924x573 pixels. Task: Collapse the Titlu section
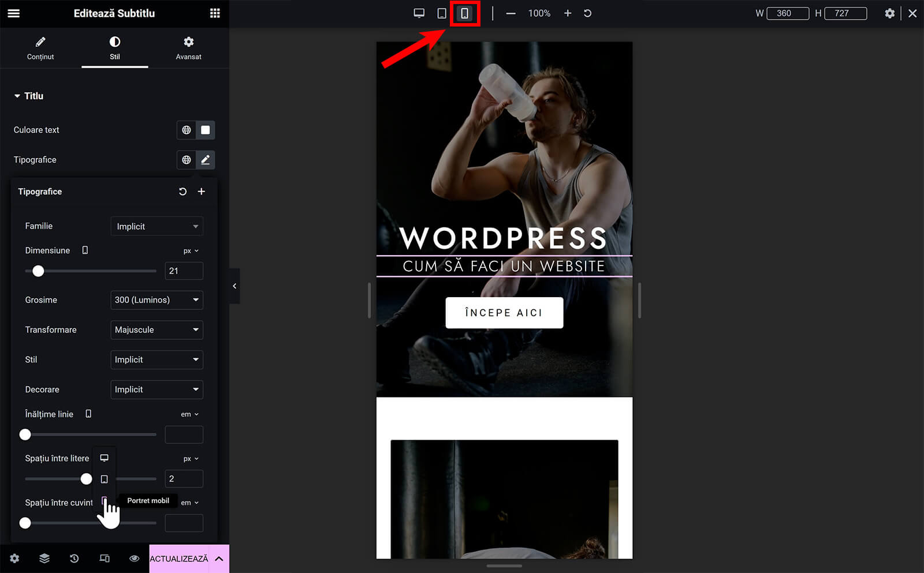point(29,96)
